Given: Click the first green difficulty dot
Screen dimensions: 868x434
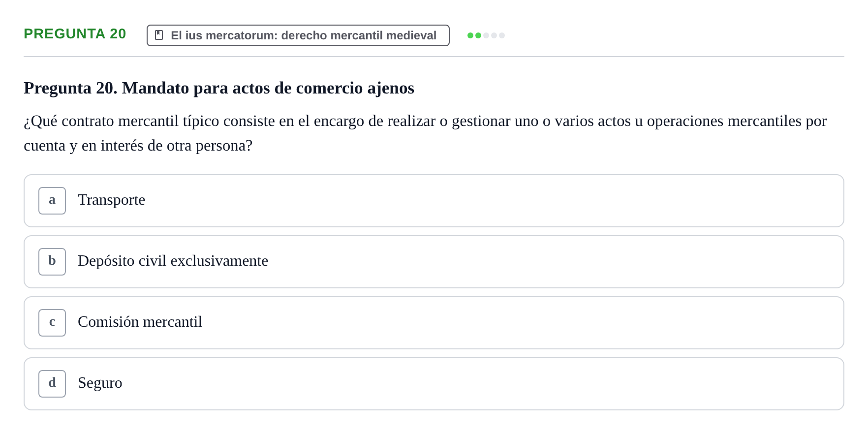Looking at the screenshot, I should click(x=470, y=35).
